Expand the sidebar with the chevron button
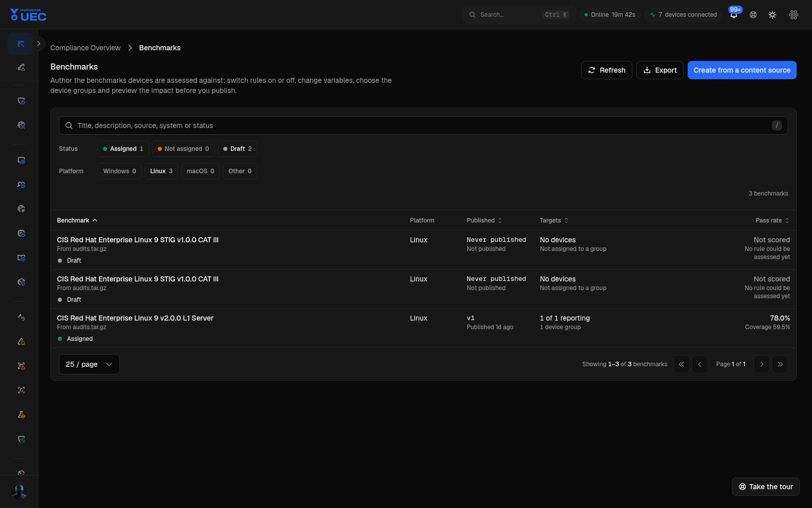The width and height of the screenshot is (812, 508). point(39,44)
